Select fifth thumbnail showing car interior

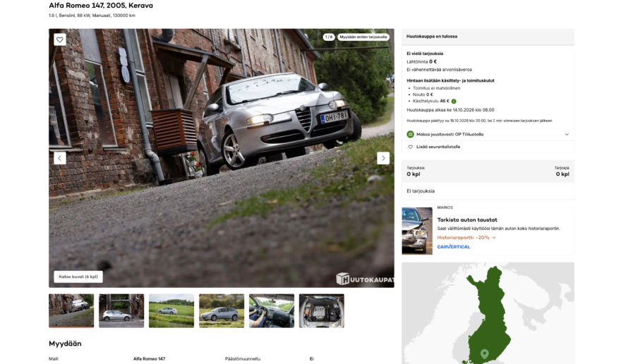click(272, 310)
